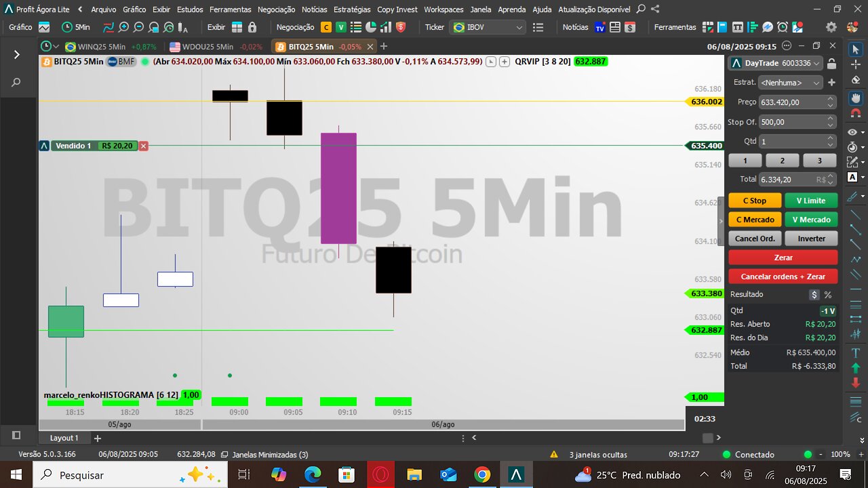Viewport: 868px width, 488px height.
Task: Set quantity preset button 2
Action: (782, 161)
